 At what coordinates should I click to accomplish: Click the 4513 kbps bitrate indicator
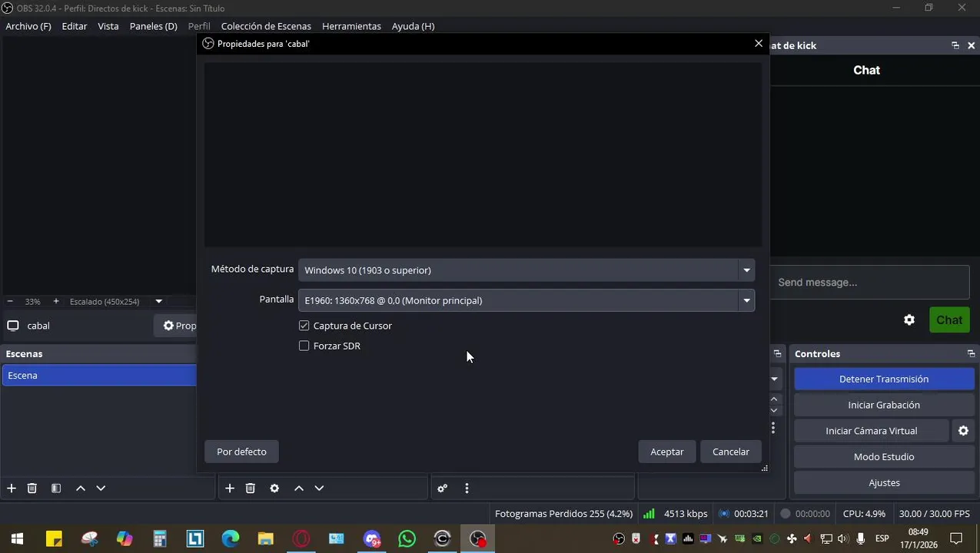[x=686, y=514]
